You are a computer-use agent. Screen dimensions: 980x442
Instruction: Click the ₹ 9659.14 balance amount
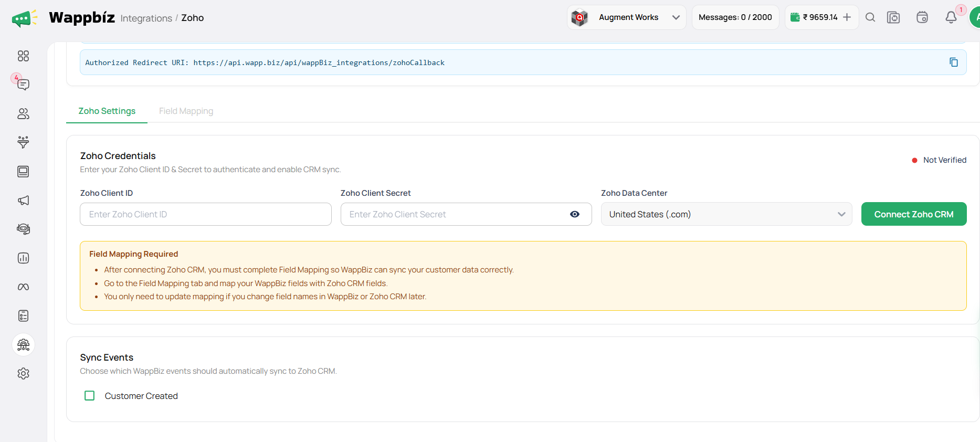click(x=820, y=17)
